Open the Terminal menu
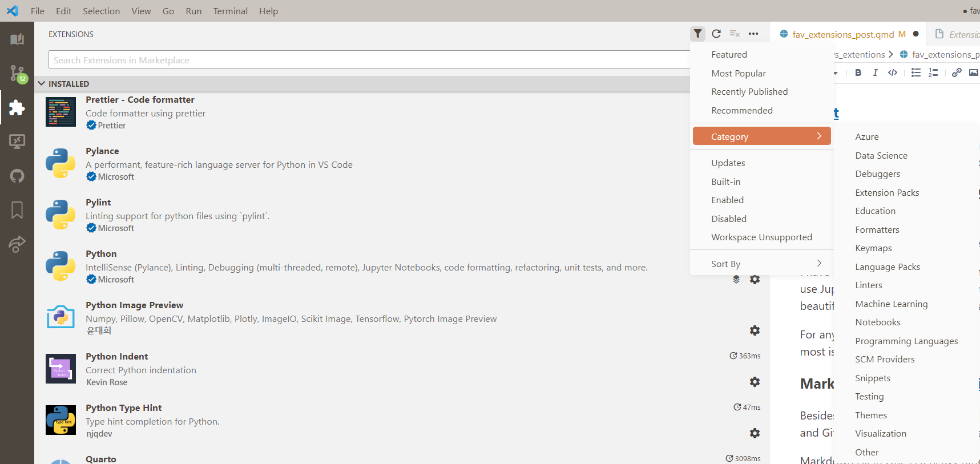 point(230,11)
